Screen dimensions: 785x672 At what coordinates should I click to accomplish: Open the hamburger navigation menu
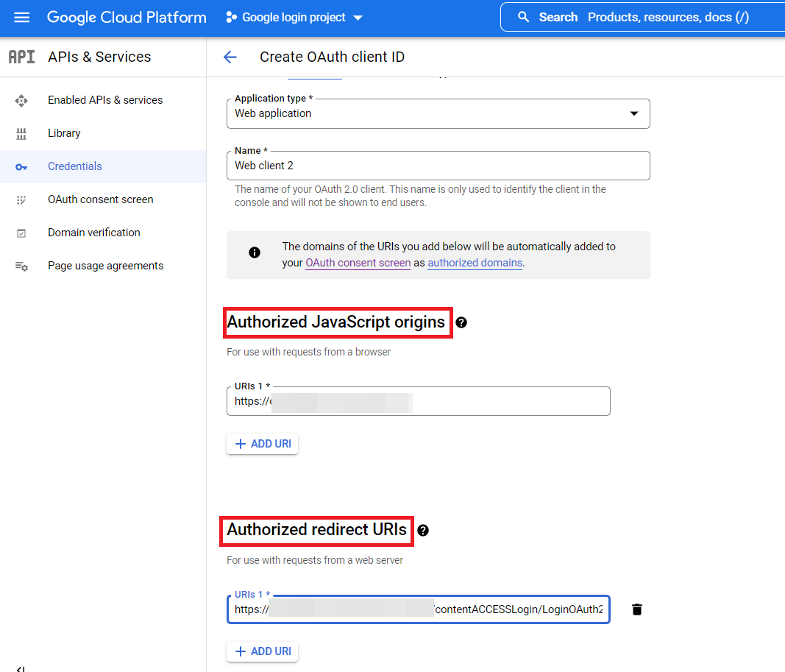pos(21,18)
